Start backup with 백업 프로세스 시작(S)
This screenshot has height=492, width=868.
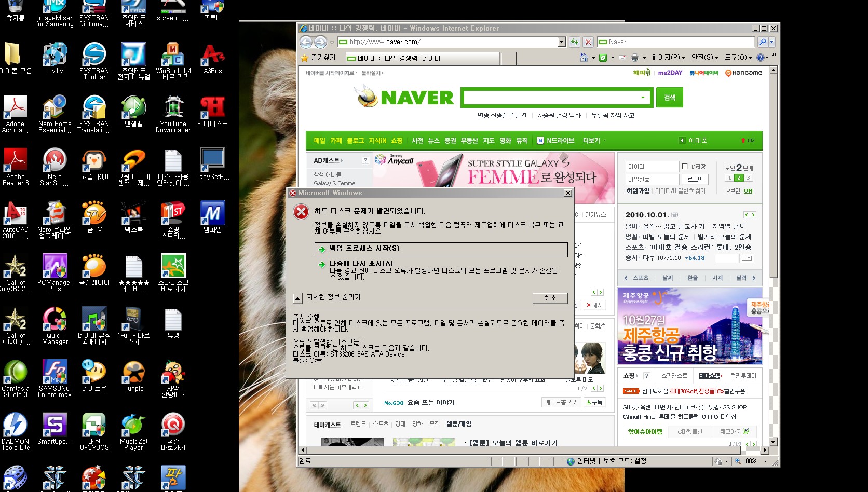(x=441, y=249)
